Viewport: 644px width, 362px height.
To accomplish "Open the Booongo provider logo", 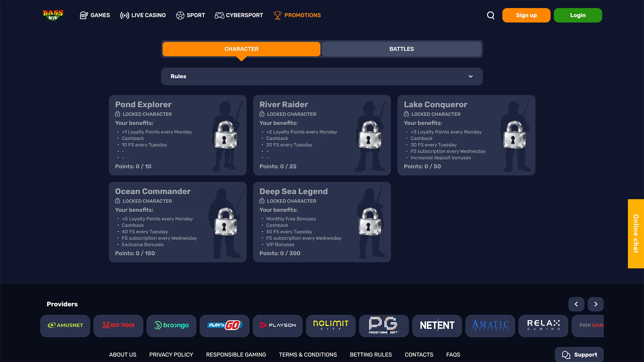I will pyautogui.click(x=171, y=325).
